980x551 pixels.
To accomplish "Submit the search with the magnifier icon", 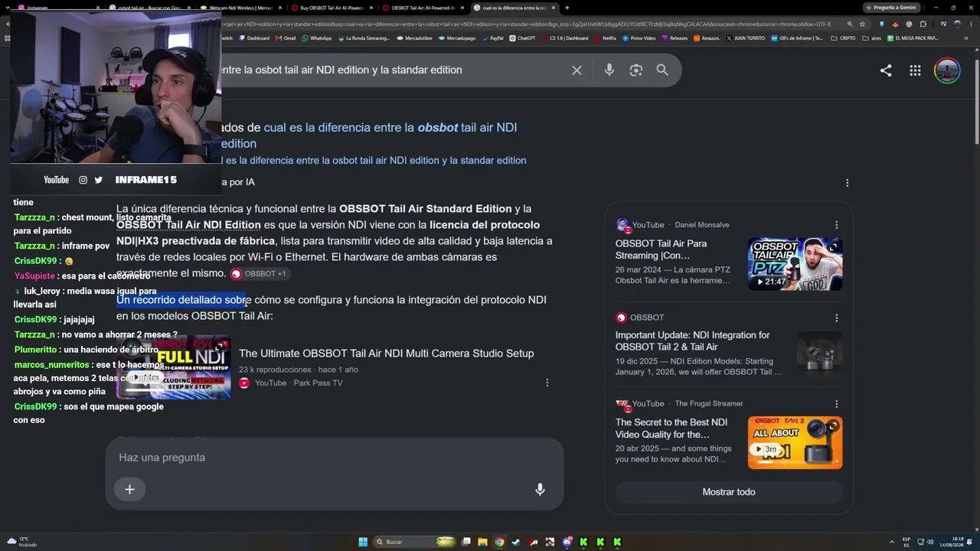I will (x=662, y=70).
